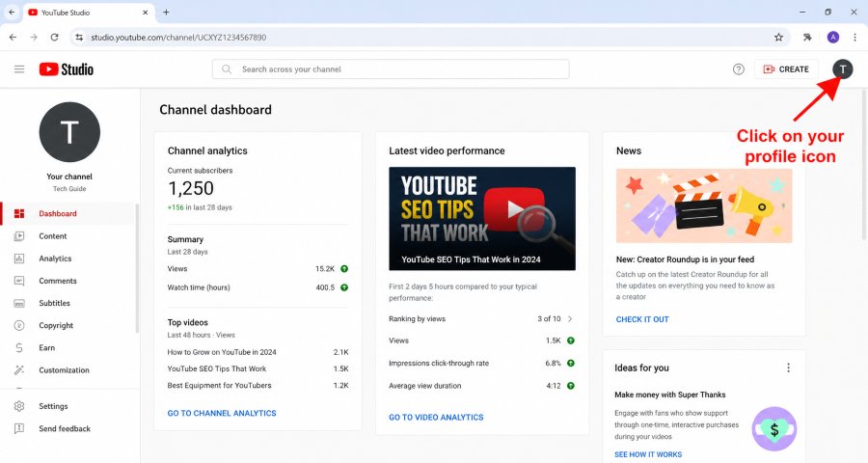868x463 pixels.
Task: Open the YouTube SEO Tips video thumbnail
Action: [x=482, y=219]
